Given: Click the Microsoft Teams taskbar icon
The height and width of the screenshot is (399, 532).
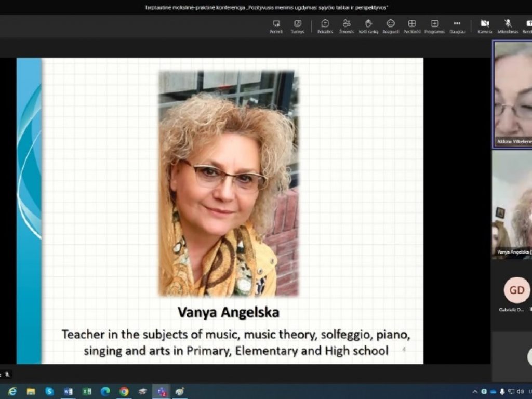Looking at the screenshot, I should click(x=161, y=392).
